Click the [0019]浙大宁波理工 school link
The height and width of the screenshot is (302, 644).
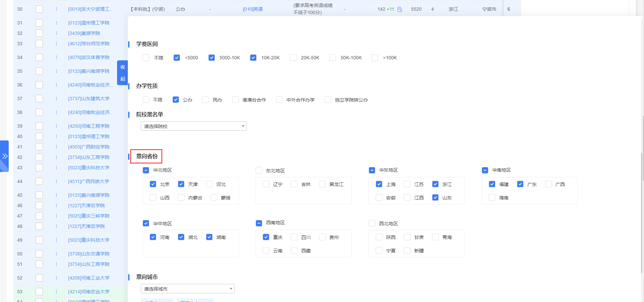[x=91, y=9]
